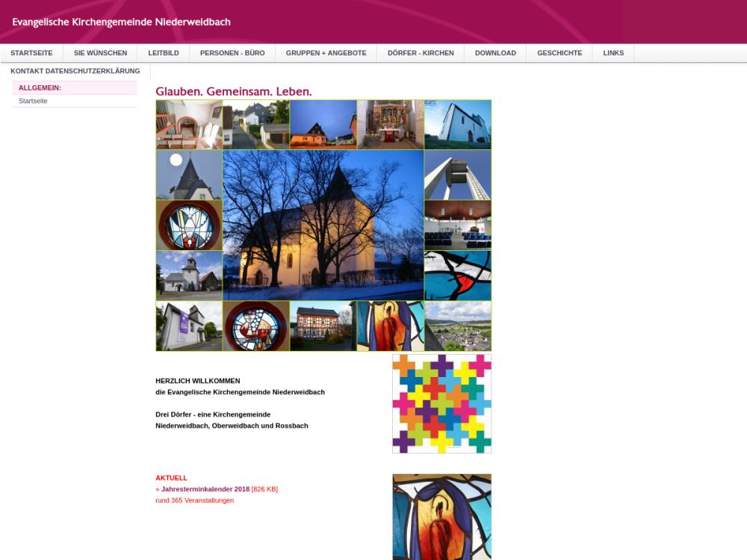The image size is (747, 560).
Task: Click the half-timbered house photo in bottom row
Action: pos(323,326)
